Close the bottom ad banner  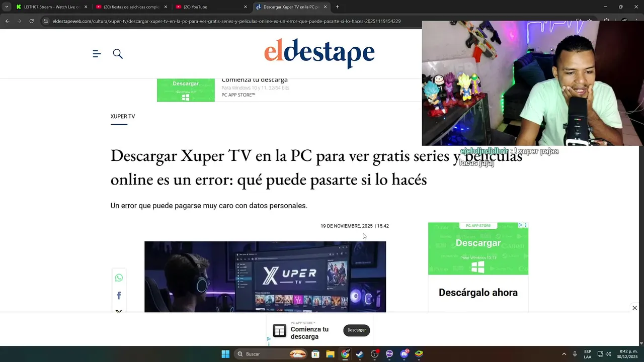tap(634, 308)
